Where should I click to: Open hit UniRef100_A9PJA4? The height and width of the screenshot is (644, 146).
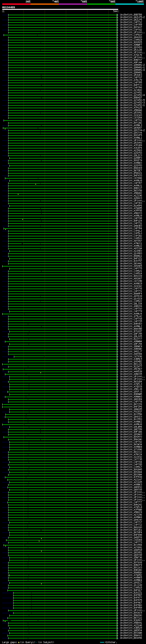(131, 63)
